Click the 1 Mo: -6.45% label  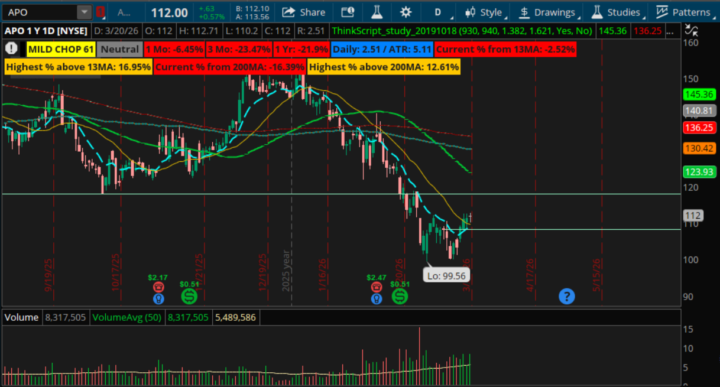(174, 49)
